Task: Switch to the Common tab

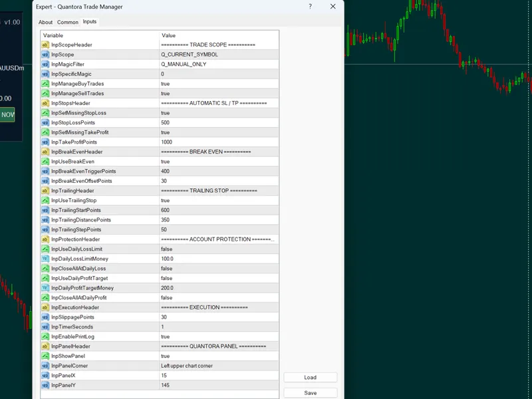Action: 68,22
